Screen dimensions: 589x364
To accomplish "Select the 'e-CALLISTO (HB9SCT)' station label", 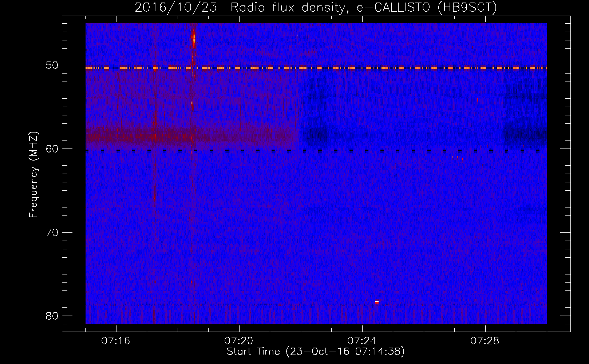I will click(426, 8).
